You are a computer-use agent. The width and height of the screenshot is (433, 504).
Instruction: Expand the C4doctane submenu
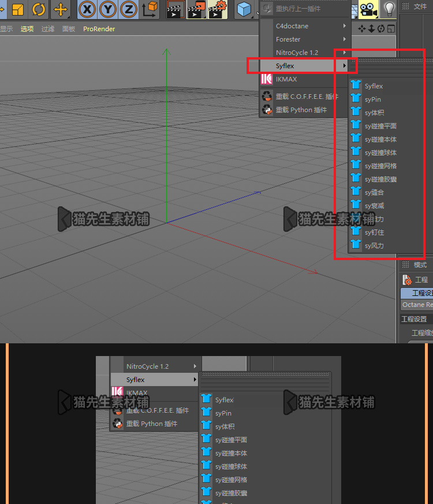305,26
